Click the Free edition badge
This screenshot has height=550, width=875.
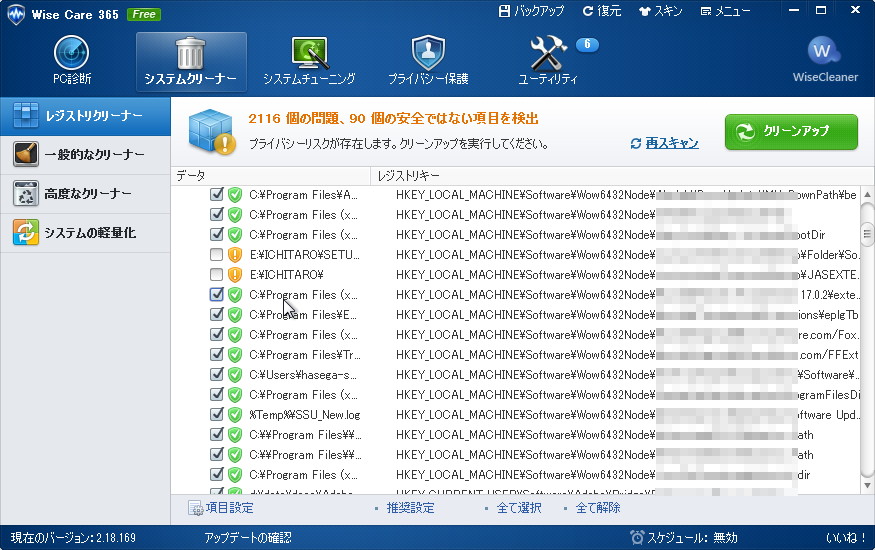click(x=144, y=15)
